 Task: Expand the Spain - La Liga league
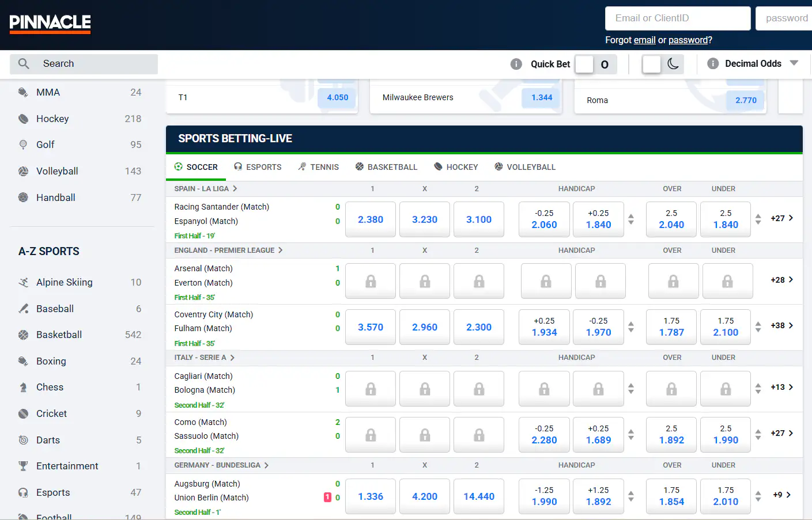[x=206, y=188]
